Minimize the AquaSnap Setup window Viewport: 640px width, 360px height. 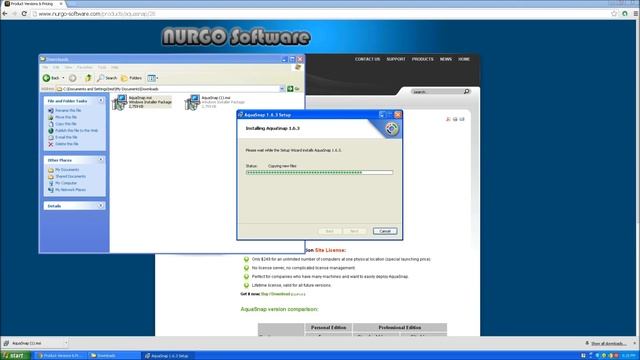(382, 115)
